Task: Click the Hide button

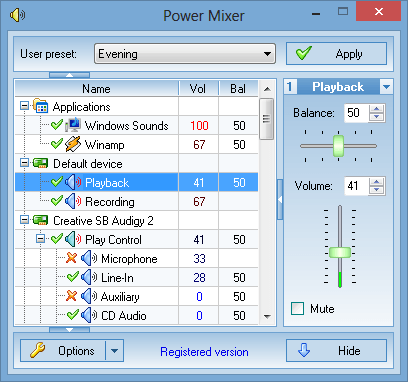Action: tap(336, 351)
